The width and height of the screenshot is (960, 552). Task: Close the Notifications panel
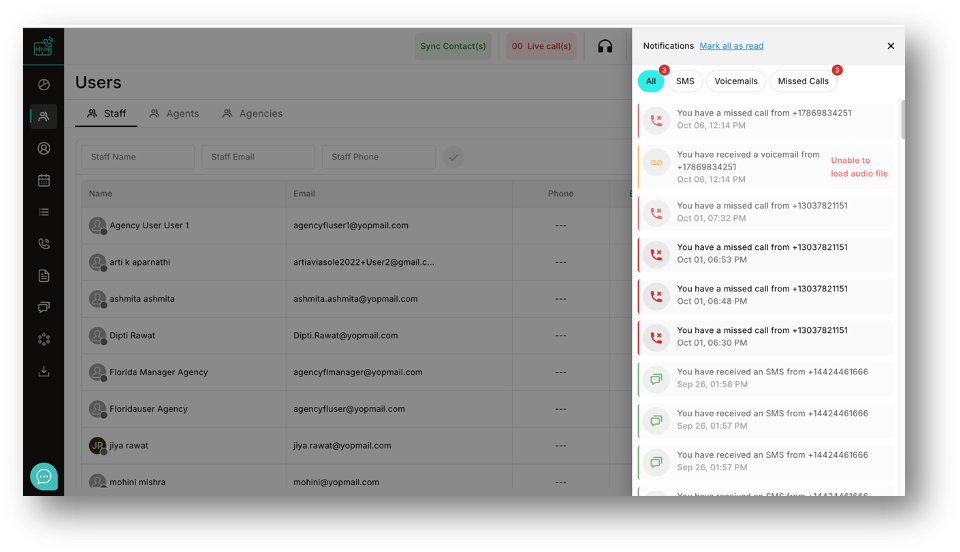(x=891, y=46)
